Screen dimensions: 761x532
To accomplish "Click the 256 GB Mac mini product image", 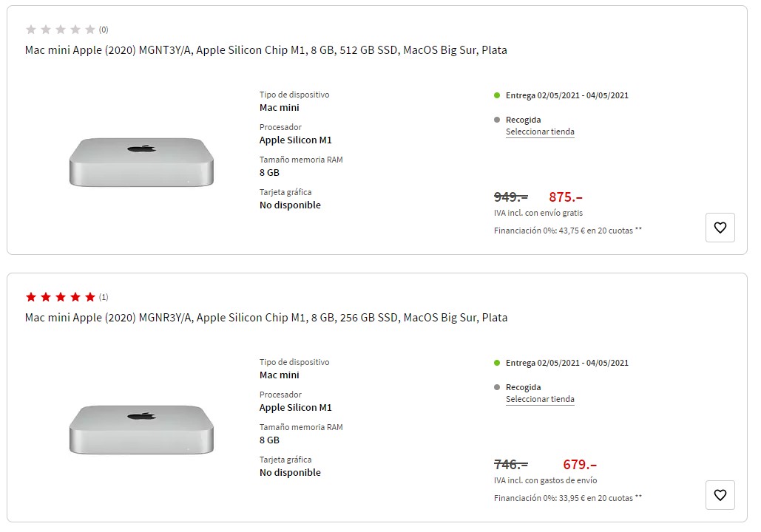I will click(x=141, y=429).
